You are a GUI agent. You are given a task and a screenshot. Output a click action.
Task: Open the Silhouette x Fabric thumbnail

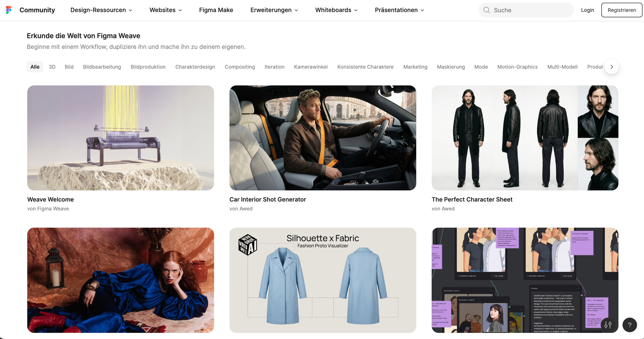click(323, 280)
